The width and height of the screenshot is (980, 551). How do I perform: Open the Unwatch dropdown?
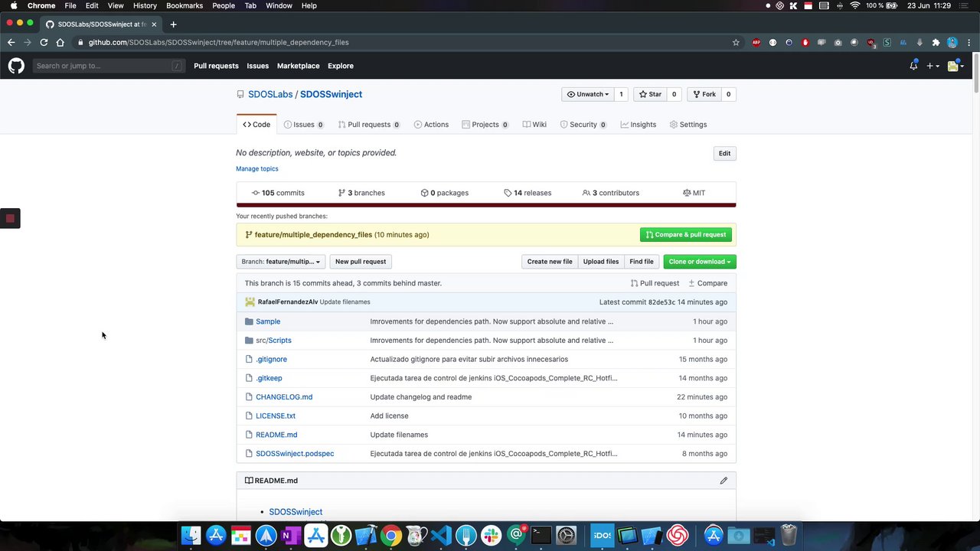coord(588,95)
